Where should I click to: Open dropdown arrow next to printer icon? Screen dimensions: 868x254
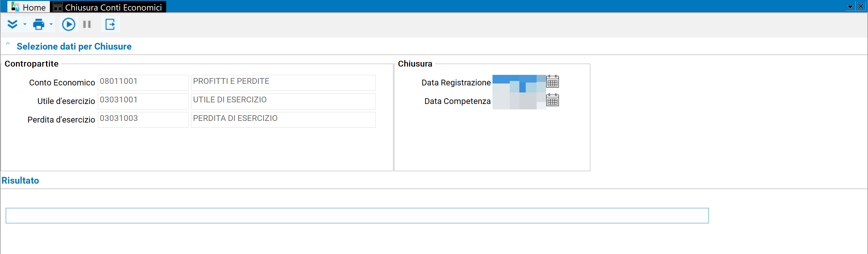[x=51, y=24]
